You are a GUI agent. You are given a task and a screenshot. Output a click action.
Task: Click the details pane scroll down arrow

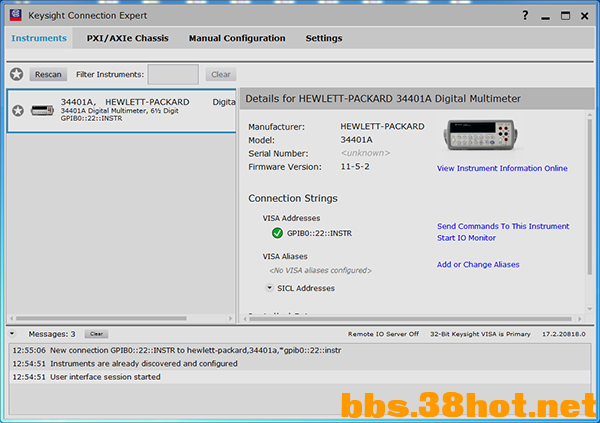(x=590, y=309)
